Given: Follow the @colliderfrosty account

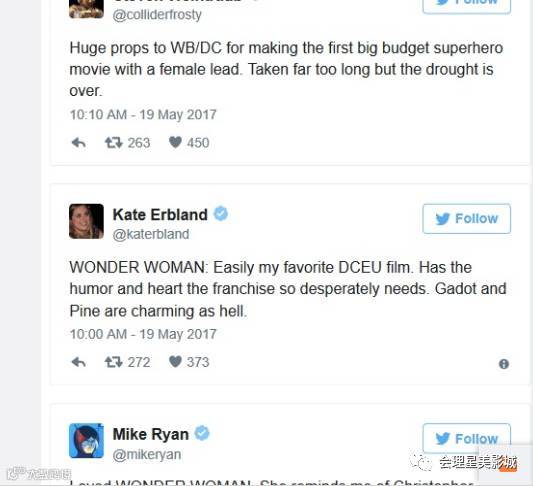Looking at the screenshot, I should point(467,4).
